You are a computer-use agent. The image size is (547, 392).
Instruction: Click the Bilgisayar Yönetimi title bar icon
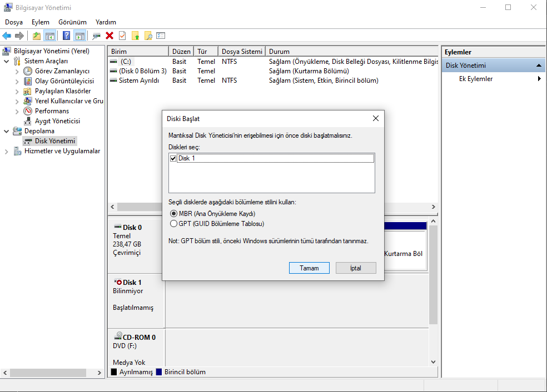8,7
